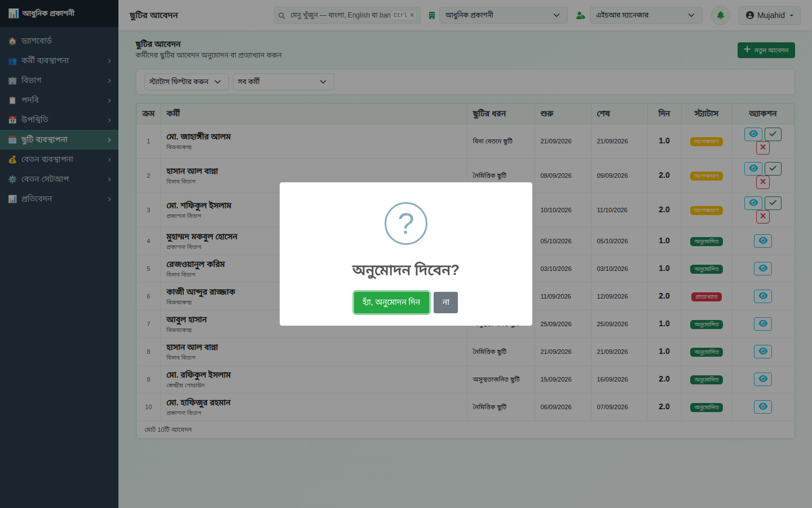812x508 pixels.
Task: Expand the উপস্থিতি sidebar menu
Action: (x=59, y=120)
